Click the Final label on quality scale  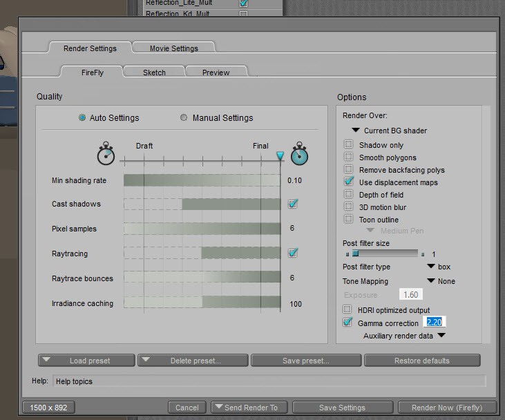pos(260,146)
